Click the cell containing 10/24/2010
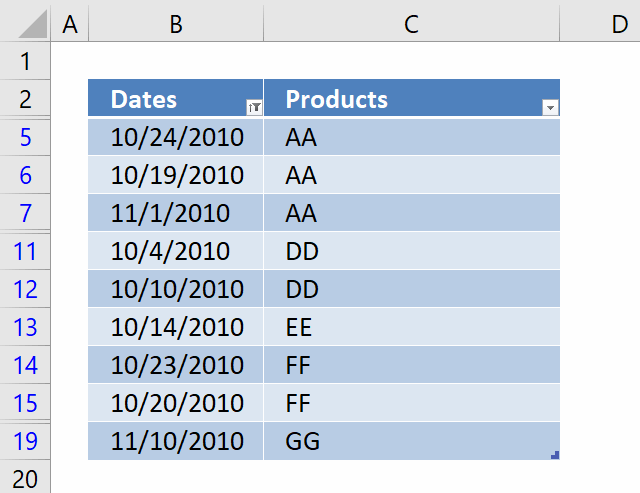640x493 pixels. click(x=176, y=137)
